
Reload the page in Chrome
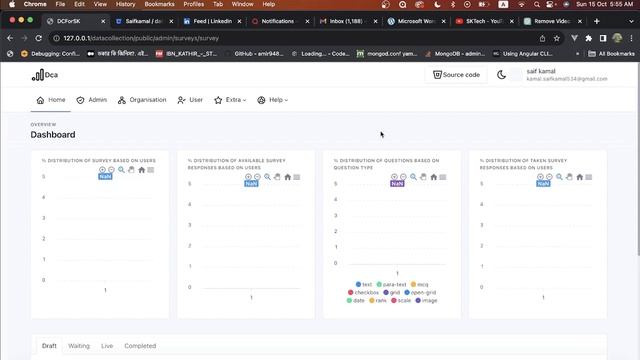click(38, 38)
